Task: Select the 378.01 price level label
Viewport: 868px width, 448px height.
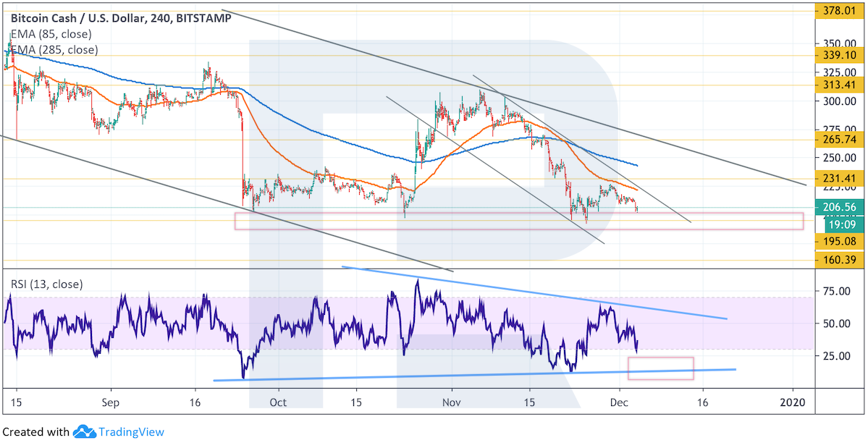Action: tap(838, 11)
